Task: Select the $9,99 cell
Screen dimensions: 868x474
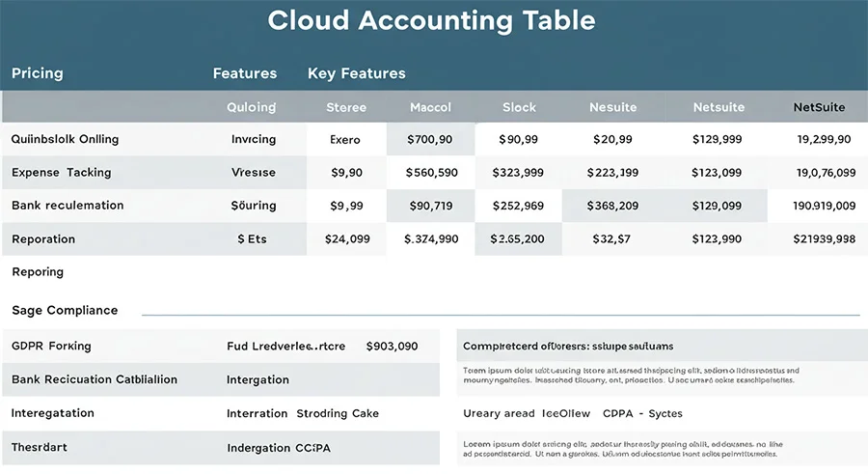Action: pyautogui.click(x=346, y=206)
